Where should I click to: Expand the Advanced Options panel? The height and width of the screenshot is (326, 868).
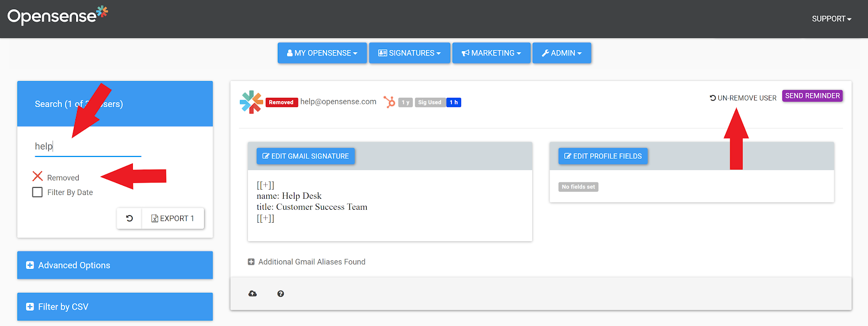(115, 265)
